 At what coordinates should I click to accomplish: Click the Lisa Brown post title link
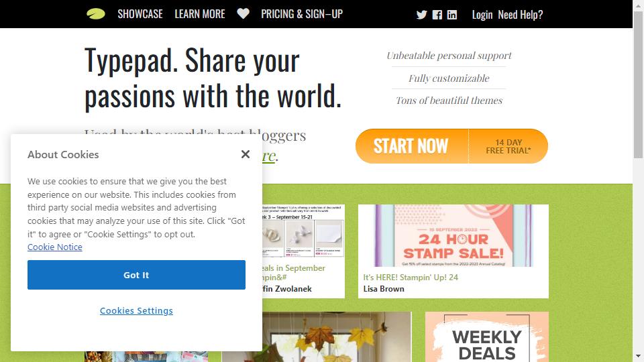(x=411, y=278)
